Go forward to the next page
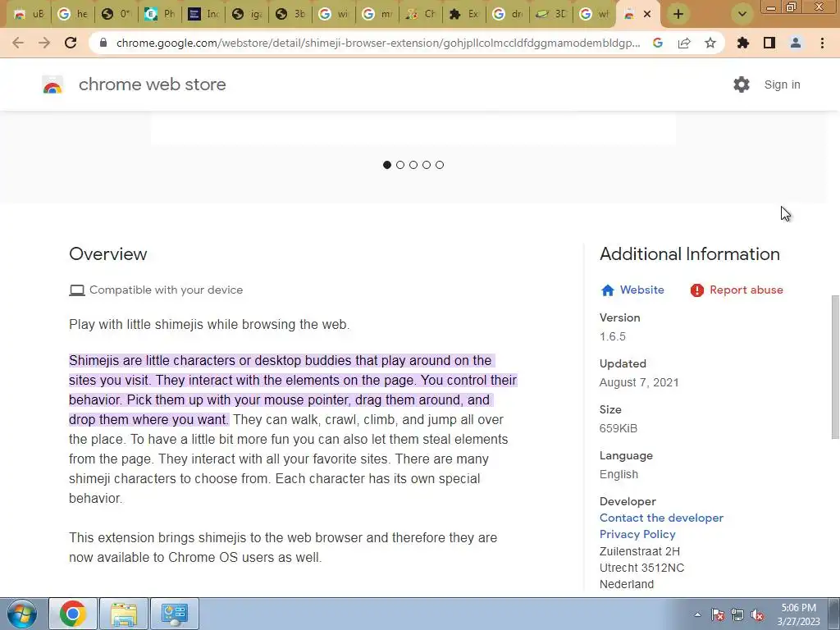 pos(44,43)
